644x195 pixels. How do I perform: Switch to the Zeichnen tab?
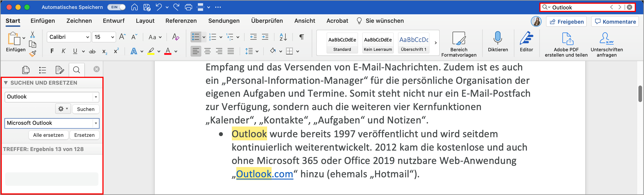[x=79, y=21]
